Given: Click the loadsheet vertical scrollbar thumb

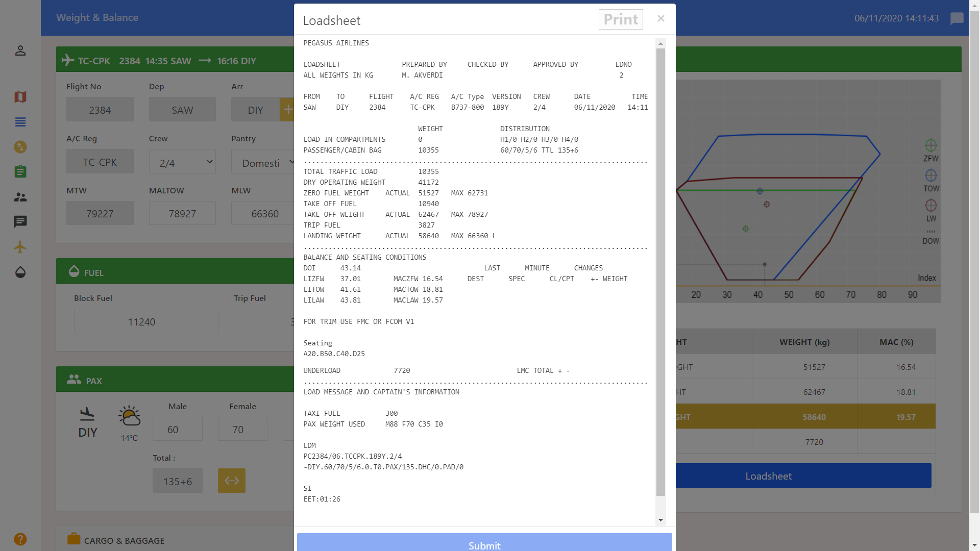Looking at the screenshot, I should 660,272.
